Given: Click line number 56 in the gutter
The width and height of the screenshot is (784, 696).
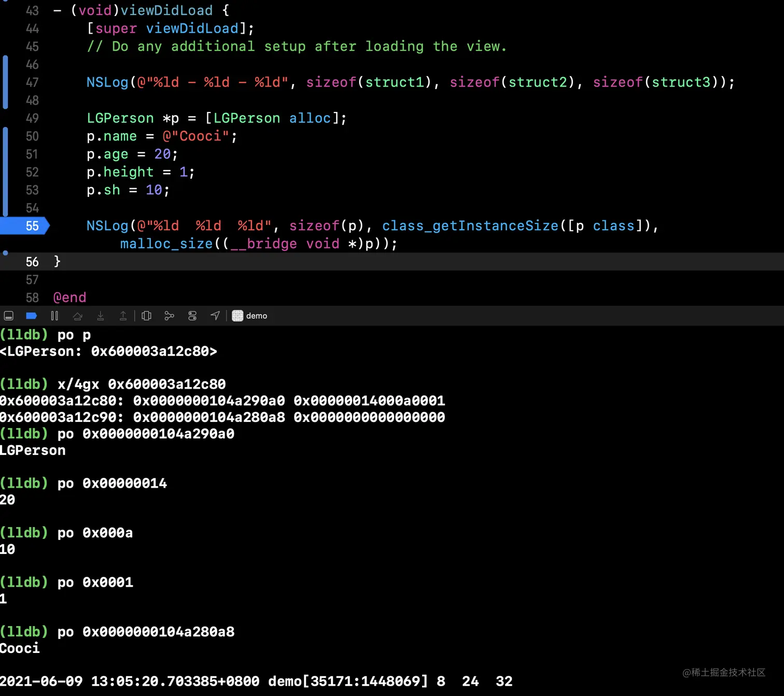Looking at the screenshot, I should 32,262.
